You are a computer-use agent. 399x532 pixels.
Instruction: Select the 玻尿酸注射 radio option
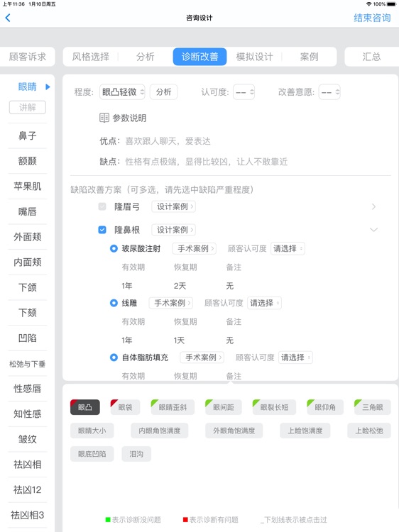tap(114, 248)
